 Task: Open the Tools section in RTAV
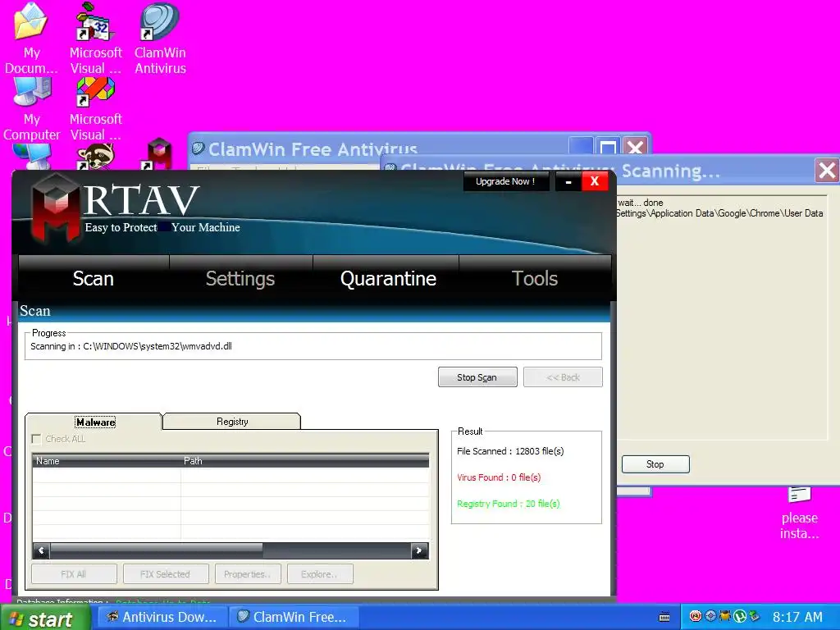pyautogui.click(x=535, y=279)
